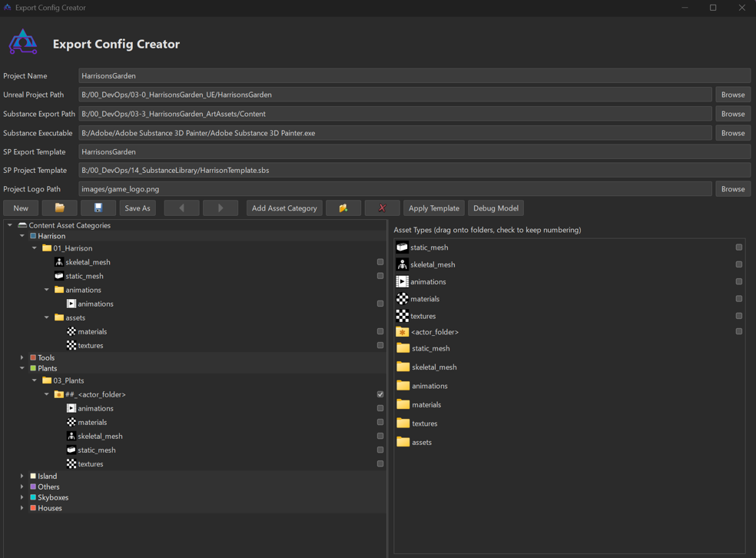Browse for the Project Logo Path
This screenshot has width=756, height=558.
click(733, 189)
